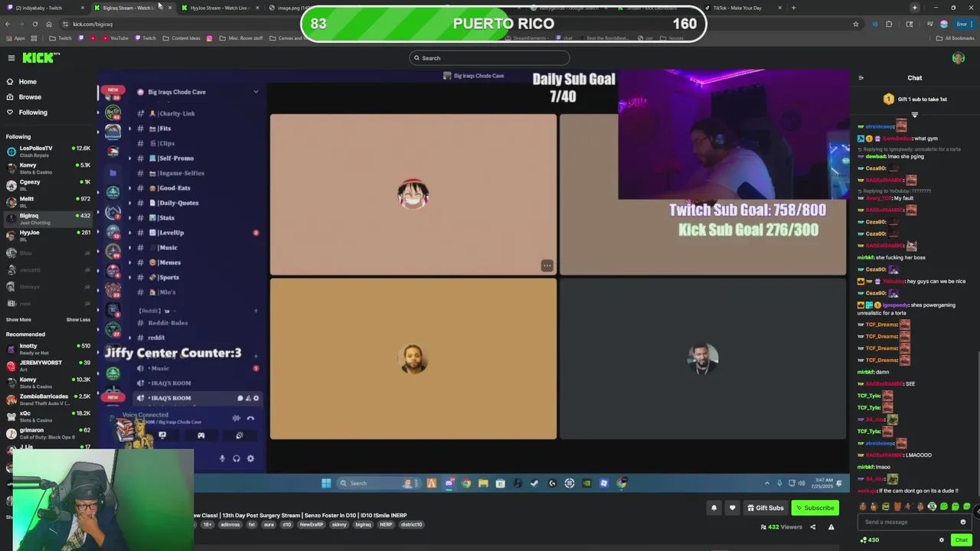Screen dimensions: 980x551
Task: Select the NewEraRP stream tag
Action: click(311, 525)
